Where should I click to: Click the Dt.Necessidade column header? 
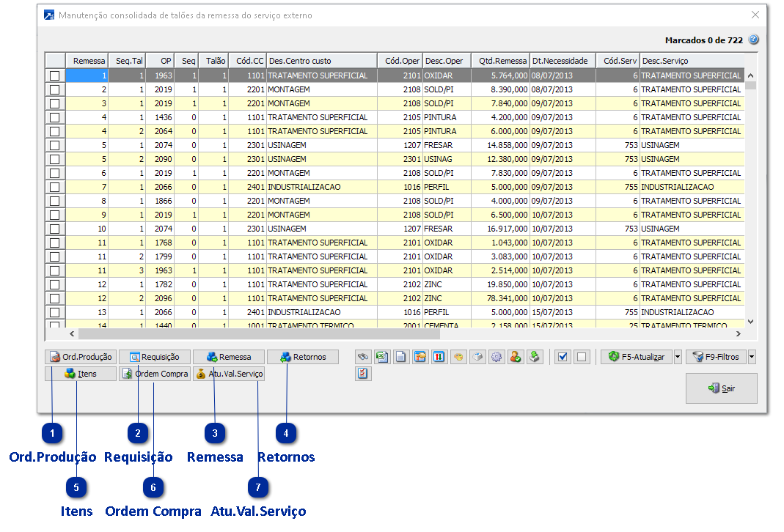pyautogui.click(x=561, y=61)
